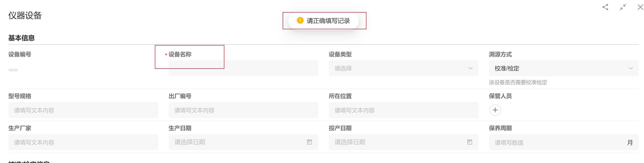This screenshot has height=163, width=644.
Task: Open the 溯源方式 dropdown showing 校准/检定
Action: click(x=563, y=68)
